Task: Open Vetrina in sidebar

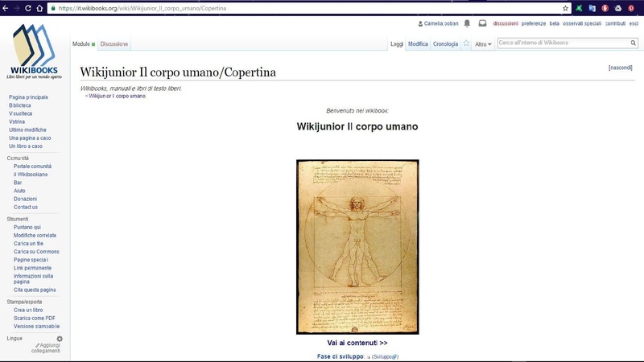Action: pos(17,122)
